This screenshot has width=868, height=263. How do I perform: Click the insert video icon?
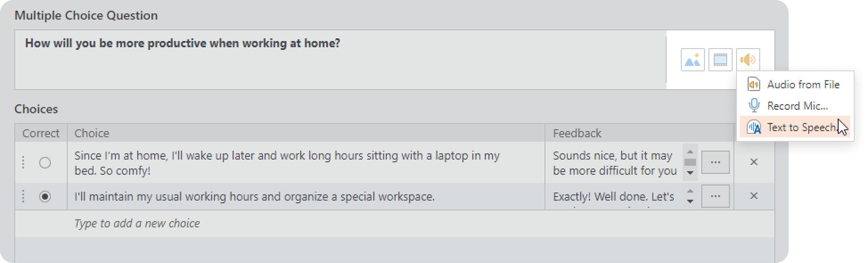(x=720, y=60)
